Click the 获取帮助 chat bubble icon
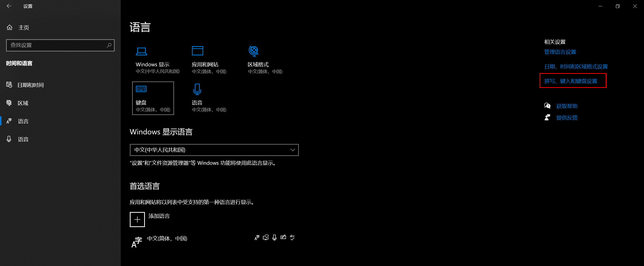The width and height of the screenshot is (644, 266). click(547, 106)
